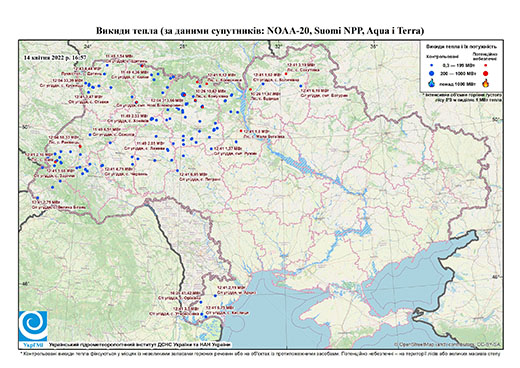Click the small blue dot legend marker
The width and height of the screenshot is (520, 368).
pyautogui.click(x=432, y=66)
